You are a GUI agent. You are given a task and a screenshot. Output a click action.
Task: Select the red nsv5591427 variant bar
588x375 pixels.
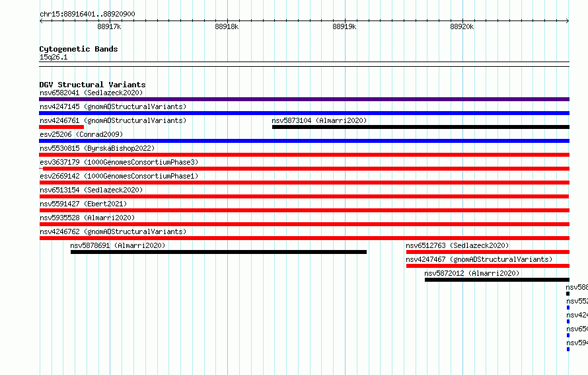(304, 210)
